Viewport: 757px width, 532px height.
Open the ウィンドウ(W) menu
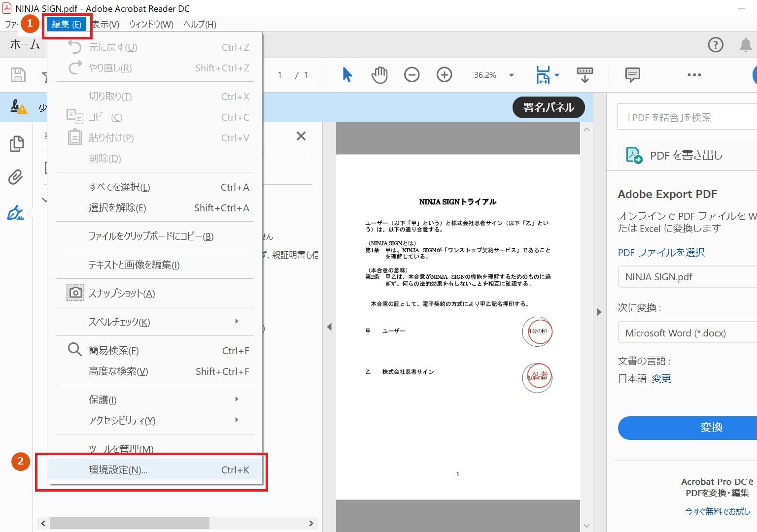click(x=151, y=24)
